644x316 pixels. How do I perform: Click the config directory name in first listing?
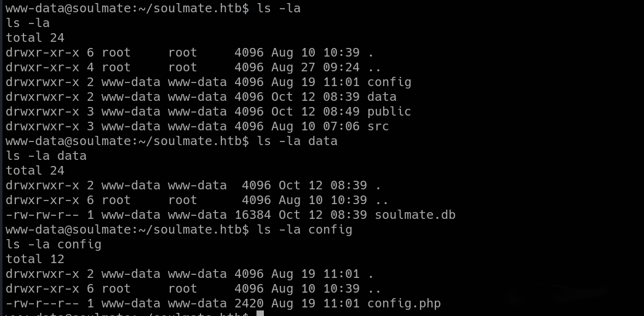click(x=389, y=82)
